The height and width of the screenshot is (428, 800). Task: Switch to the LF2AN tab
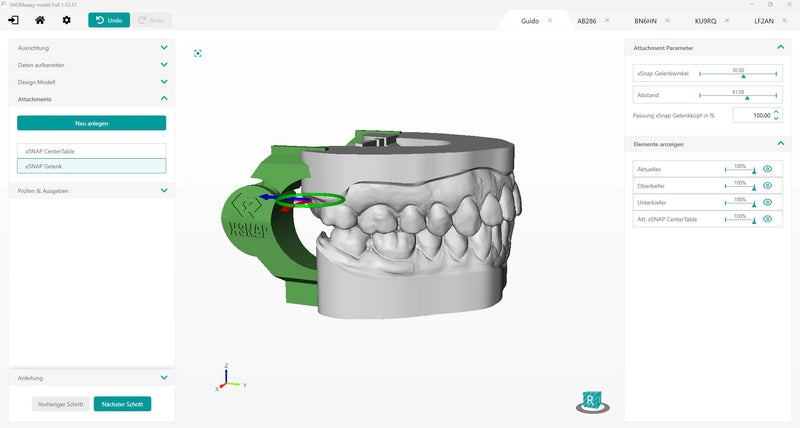coord(764,21)
